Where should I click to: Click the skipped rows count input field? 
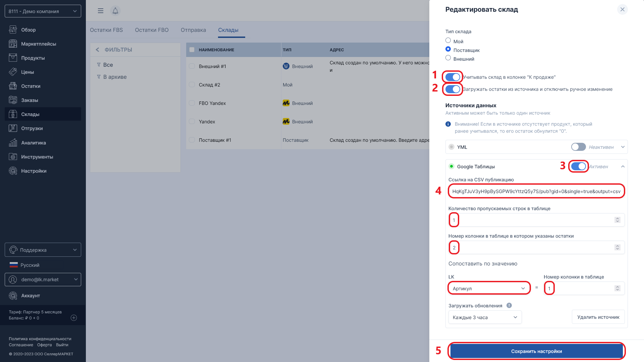(x=536, y=220)
